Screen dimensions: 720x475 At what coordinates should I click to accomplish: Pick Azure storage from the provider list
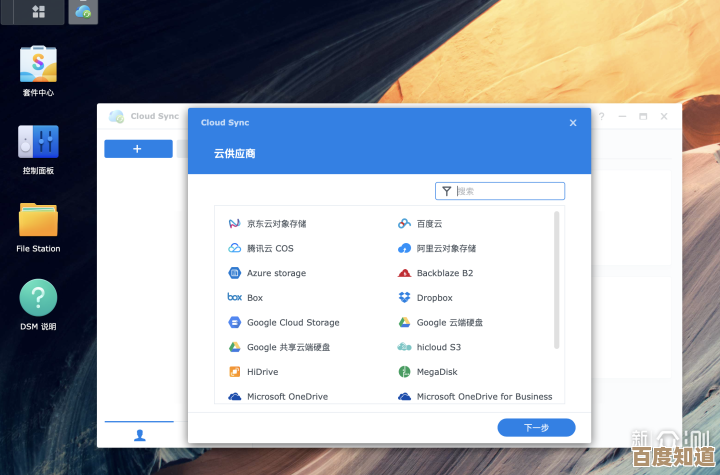coord(276,273)
